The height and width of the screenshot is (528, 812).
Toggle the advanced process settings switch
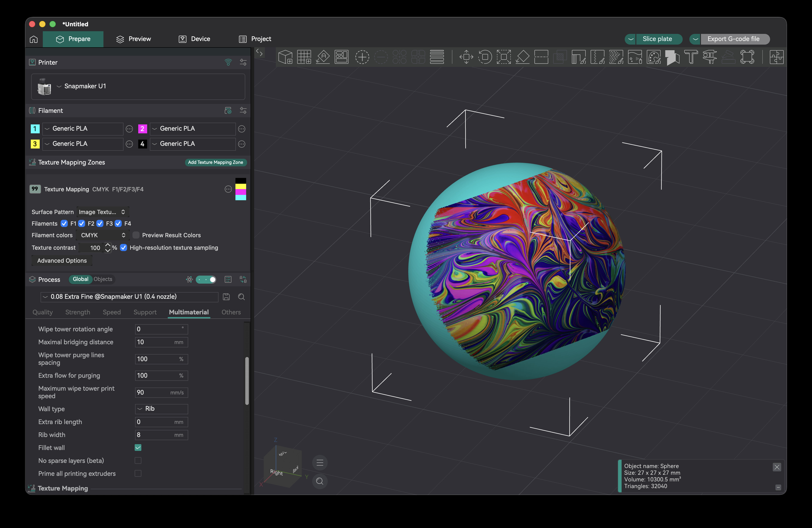(x=206, y=280)
